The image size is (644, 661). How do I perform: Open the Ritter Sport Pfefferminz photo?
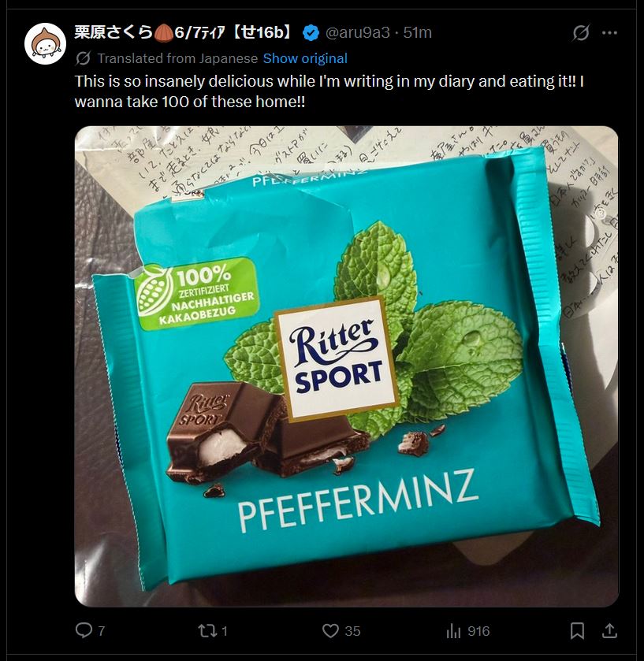pos(346,366)
